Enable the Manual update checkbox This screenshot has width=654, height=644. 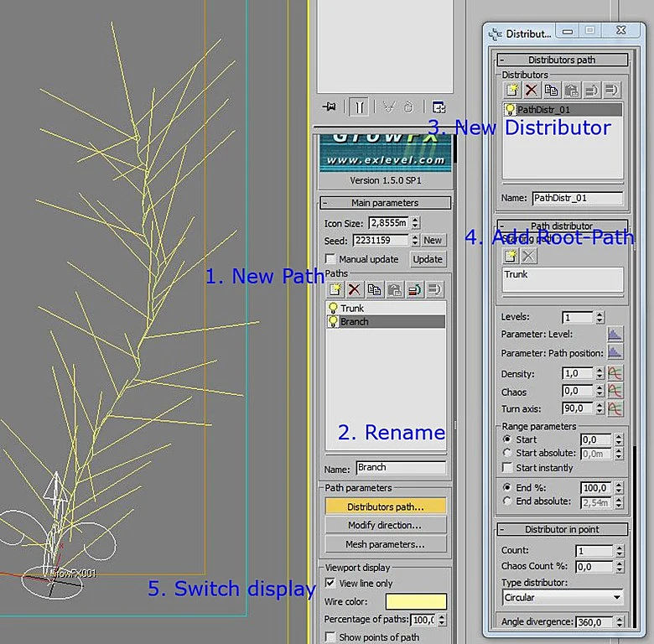[330, 259]
